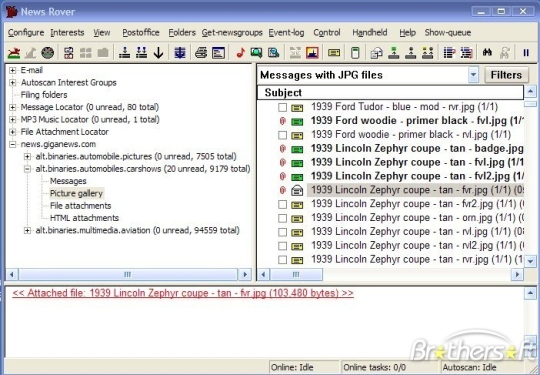Click the tree pane horizontal scrollbar thumb
540x375 pixels.
pos(128,275)
